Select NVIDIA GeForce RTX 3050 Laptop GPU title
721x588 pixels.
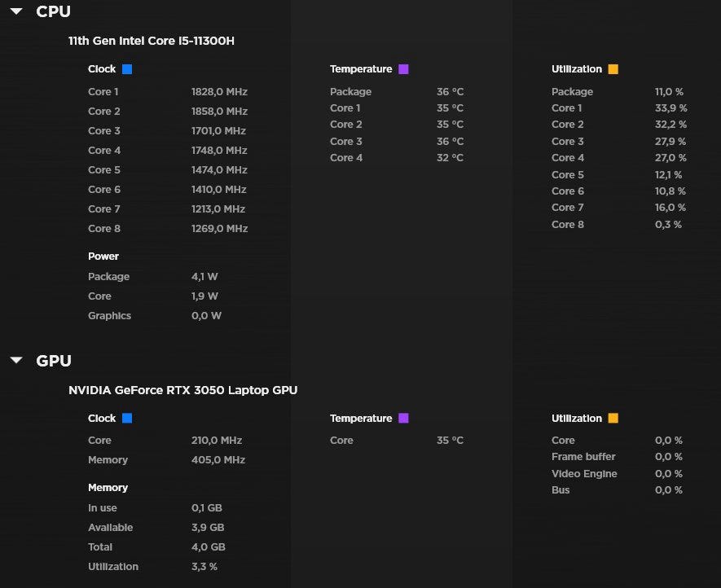point(183,390)
